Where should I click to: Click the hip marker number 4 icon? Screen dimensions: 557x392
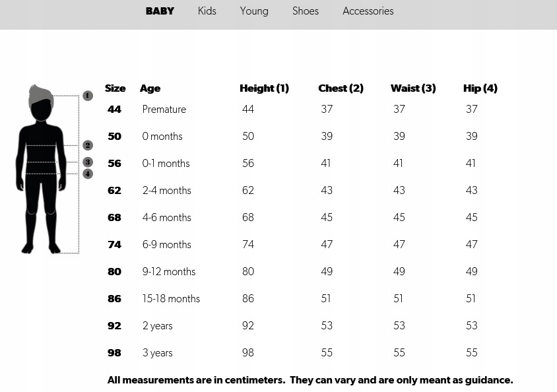tap(88, 174)
